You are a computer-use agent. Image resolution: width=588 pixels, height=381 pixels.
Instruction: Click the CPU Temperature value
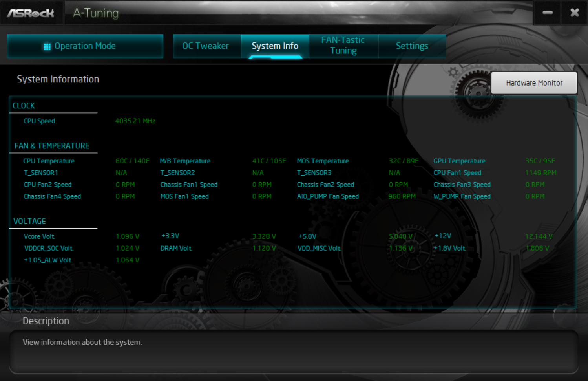[132, 161]
